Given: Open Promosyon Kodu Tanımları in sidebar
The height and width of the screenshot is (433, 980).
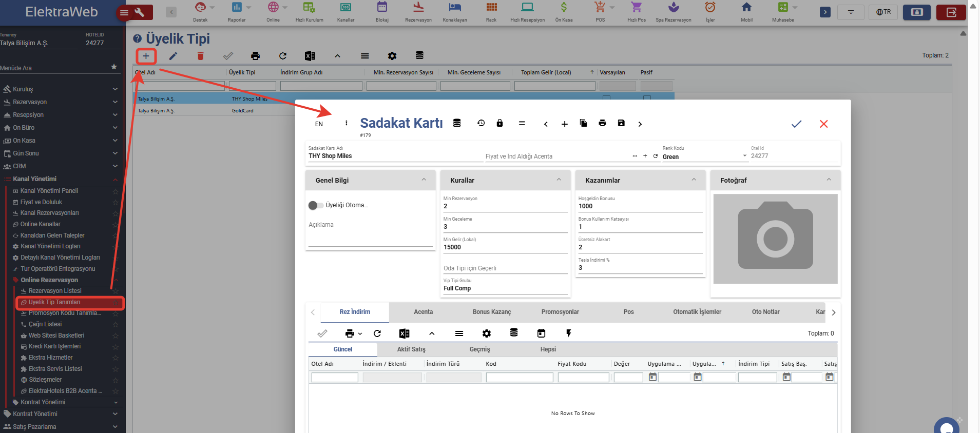Looking at the screenshot, I should point(65,313).
